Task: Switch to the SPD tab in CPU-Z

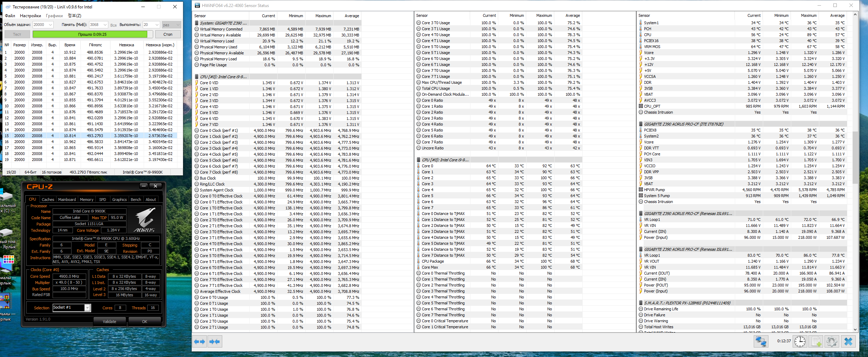Action: [x=103, y=200]
